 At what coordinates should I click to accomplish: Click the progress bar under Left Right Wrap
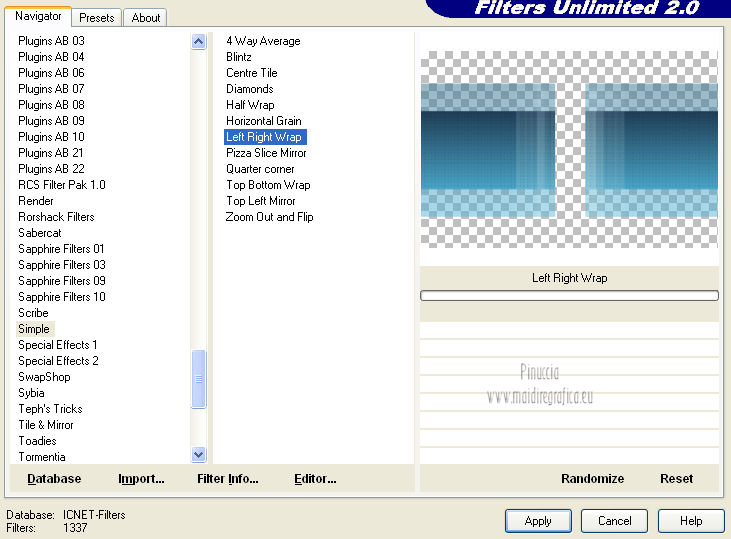[569, 296]
